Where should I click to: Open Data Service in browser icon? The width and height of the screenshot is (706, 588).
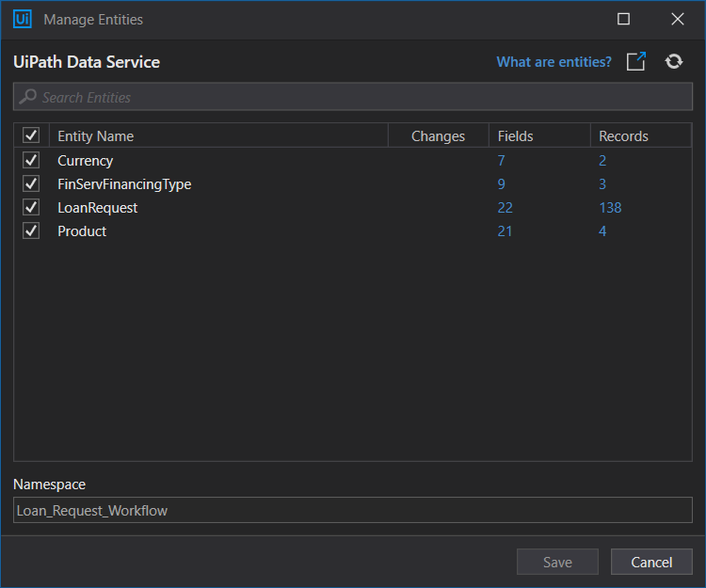tap(636, 61)
